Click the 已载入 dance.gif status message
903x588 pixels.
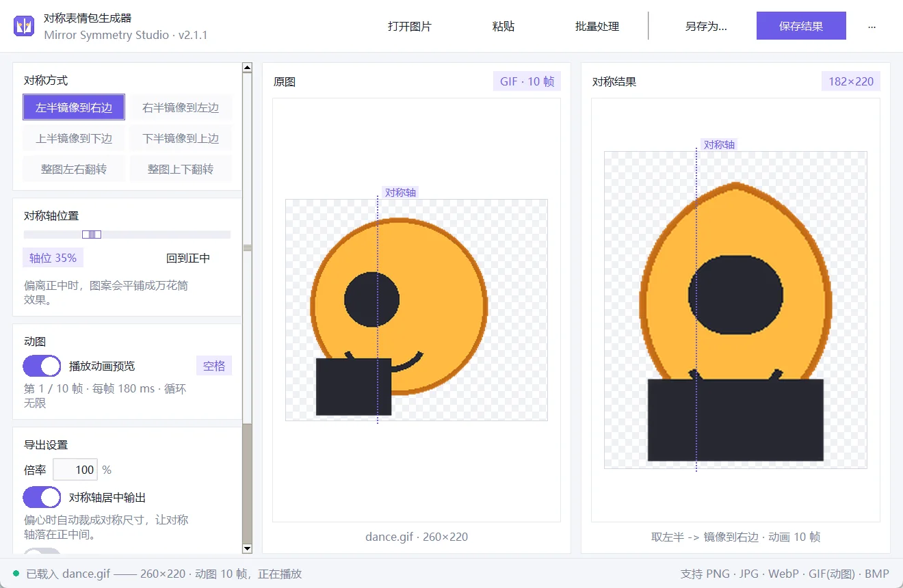point(164,574)
